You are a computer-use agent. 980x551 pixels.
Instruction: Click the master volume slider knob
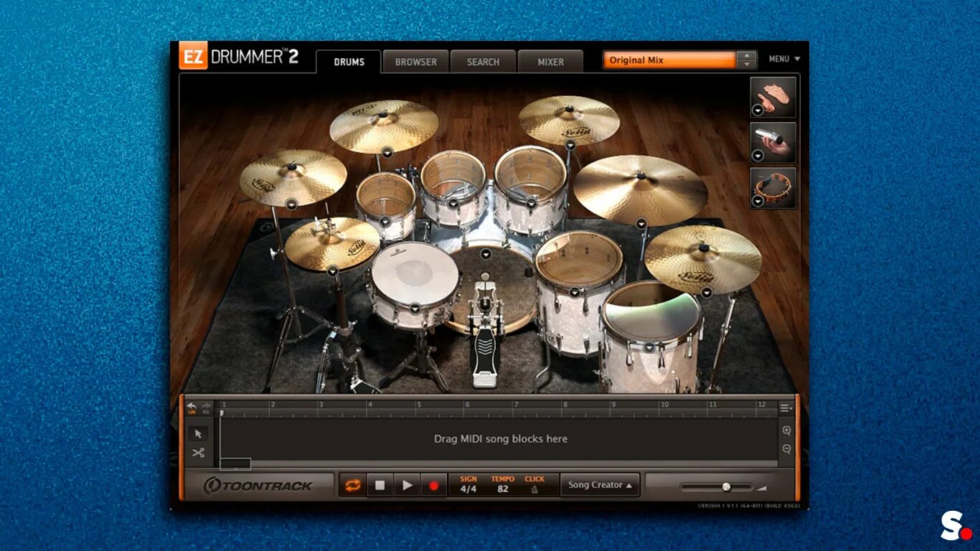click(726, 486)
